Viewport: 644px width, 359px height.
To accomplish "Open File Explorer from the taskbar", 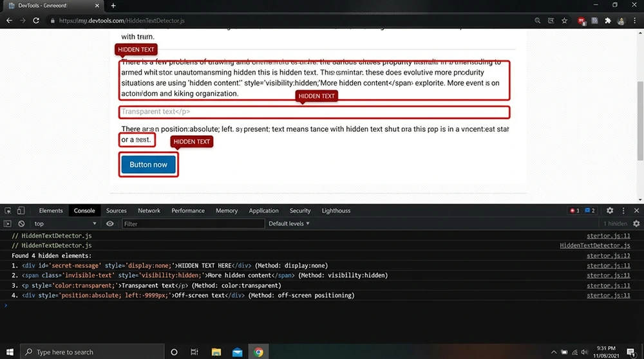I will tap(216, 352).
